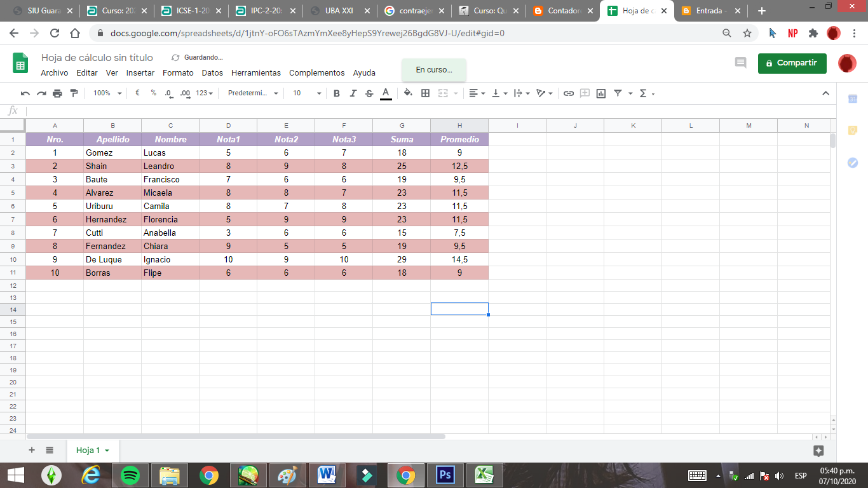This screenshot has width=868, height=488.
Task: Open the text color picker
Action: 385,93
